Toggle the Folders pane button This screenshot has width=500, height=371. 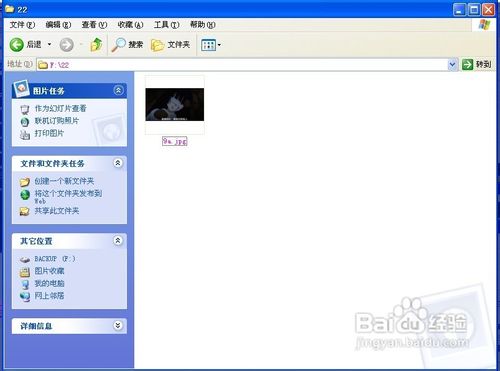170,45
